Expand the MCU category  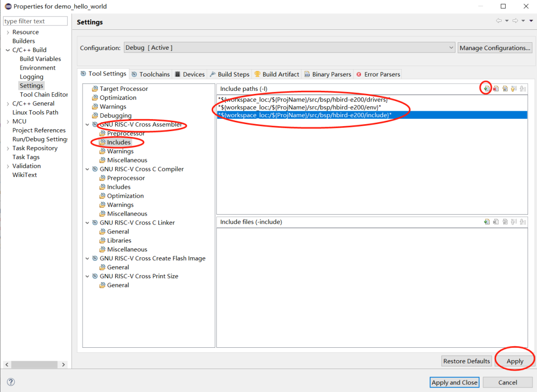coord(8,121)
